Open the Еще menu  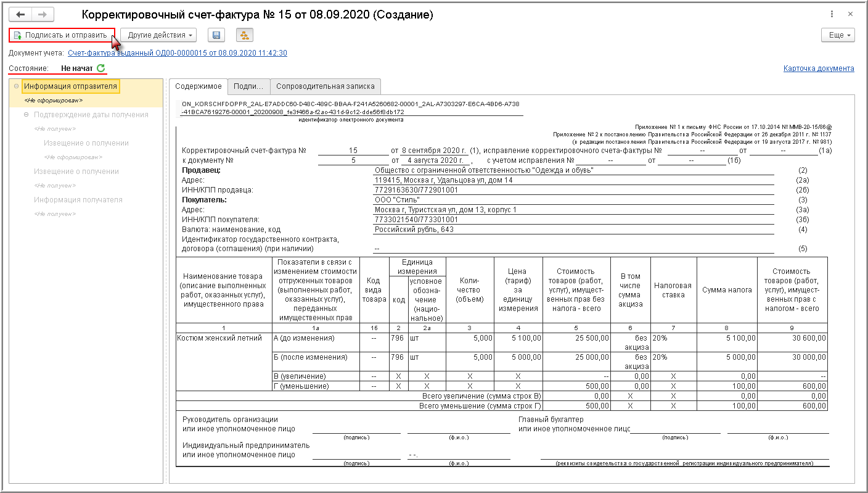pyautogui.click(x=838, y=35)
